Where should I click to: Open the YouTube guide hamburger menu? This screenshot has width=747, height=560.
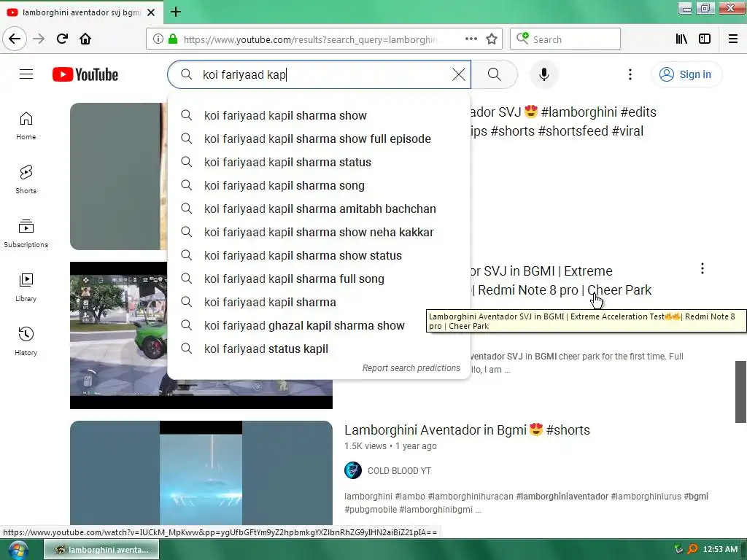click(x=26, y=74)
